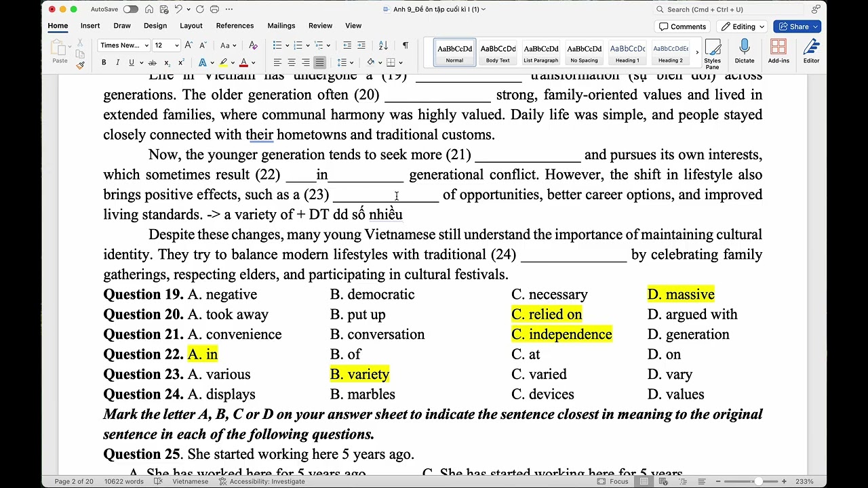Cut selection with scissors icon
The width and height of the screenshot is (868, 488).
tap(80, 42)
